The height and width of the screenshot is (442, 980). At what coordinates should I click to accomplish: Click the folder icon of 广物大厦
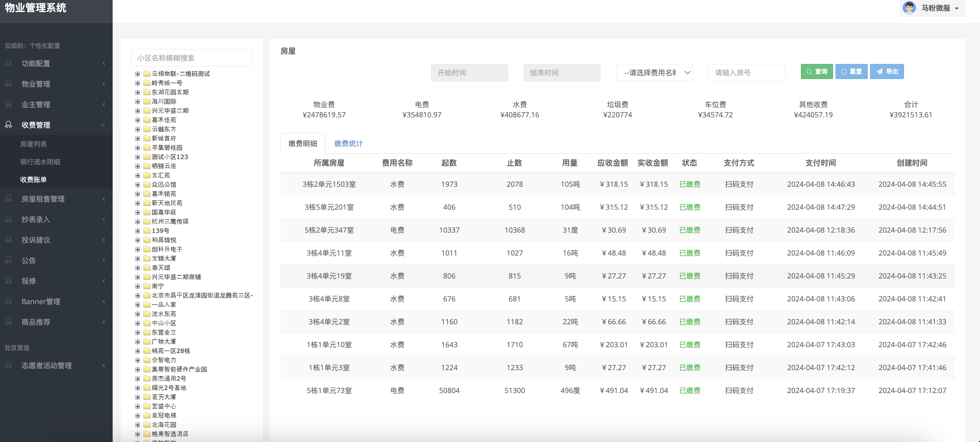pyautogui.click(x=147, y=342)
